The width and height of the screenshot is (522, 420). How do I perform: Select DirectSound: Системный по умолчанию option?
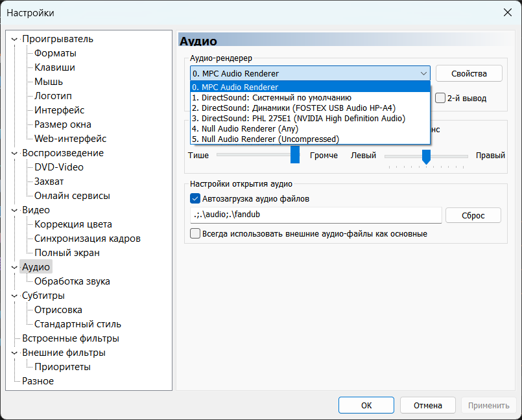[x=272, y=98]
